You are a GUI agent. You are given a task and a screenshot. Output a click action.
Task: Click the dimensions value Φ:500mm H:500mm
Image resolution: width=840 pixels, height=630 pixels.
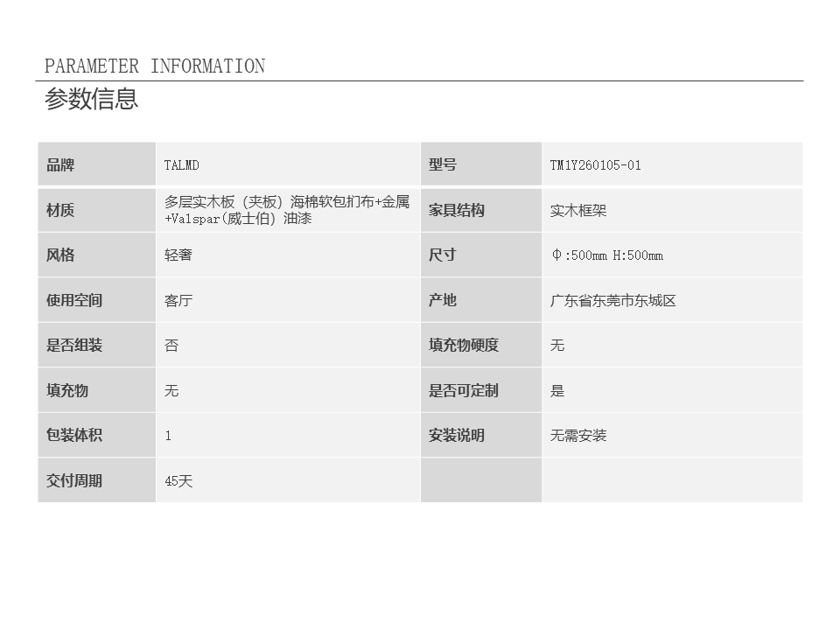[x=606, y=255]
